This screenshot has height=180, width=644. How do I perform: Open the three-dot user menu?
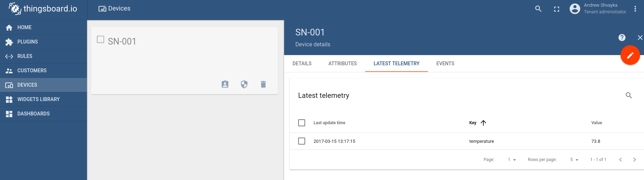[635, 9]
